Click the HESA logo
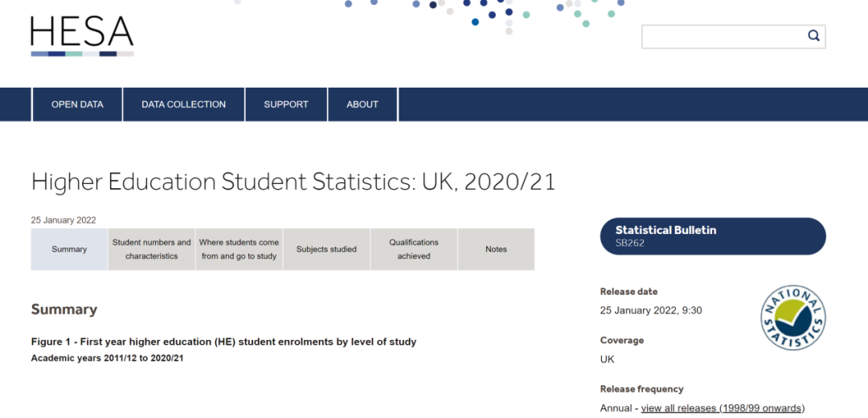Image resolution: width=868 pixels, height=418 pixels. pyautogui.click(x=82, y=36)
